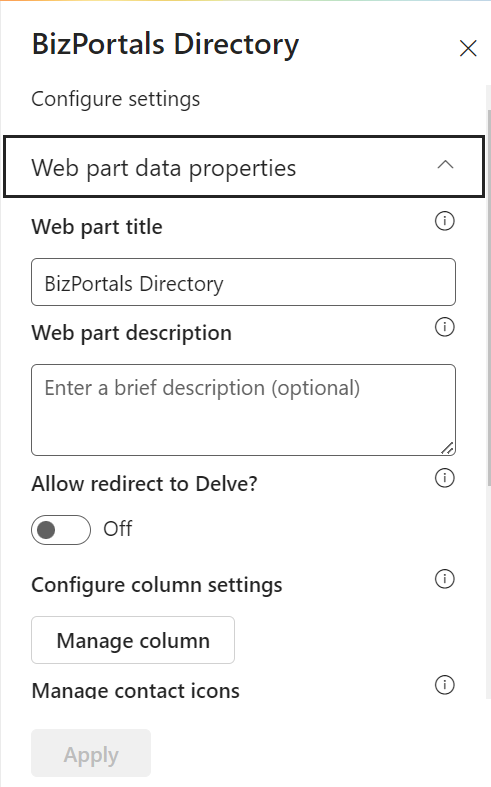491x787 pixels.
Task: Focus the Web part title text field
Action: (x=243, y=282)
